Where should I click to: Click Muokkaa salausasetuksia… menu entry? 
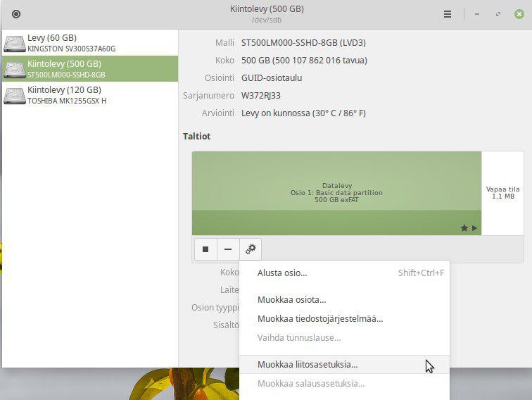(x=311, y=384)
